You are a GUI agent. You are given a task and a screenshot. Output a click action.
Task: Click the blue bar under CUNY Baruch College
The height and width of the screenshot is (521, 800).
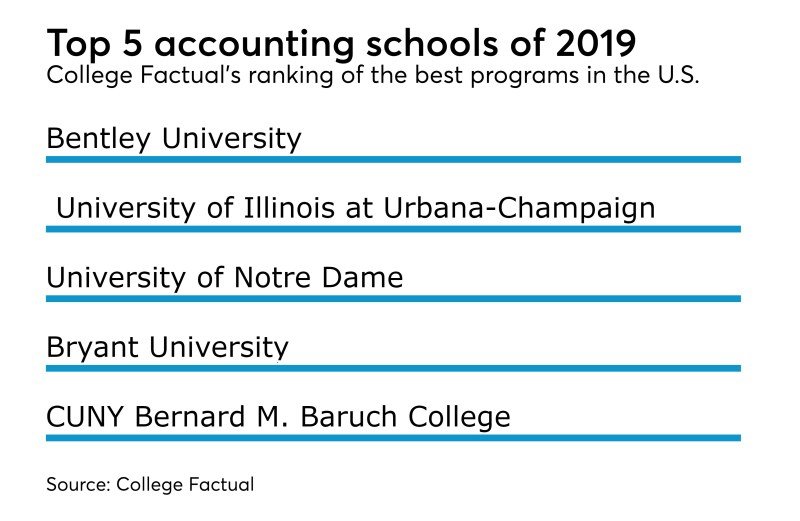point(393,437)
